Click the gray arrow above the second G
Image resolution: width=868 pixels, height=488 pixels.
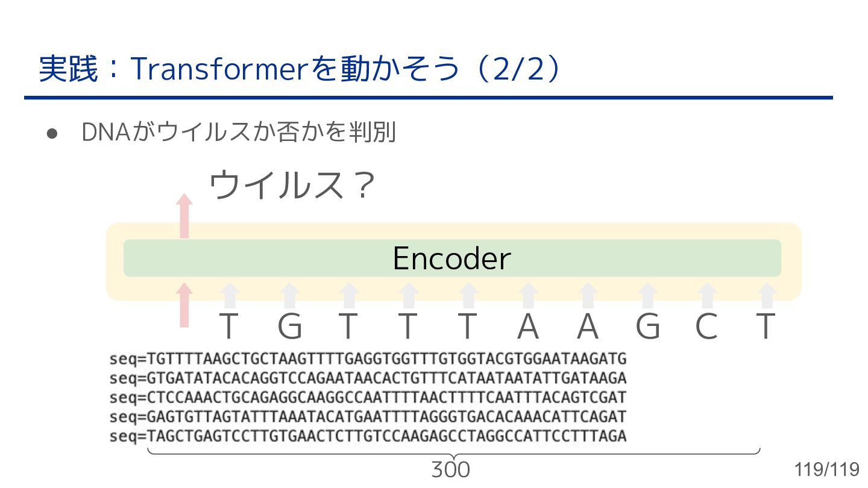(647, 295)
